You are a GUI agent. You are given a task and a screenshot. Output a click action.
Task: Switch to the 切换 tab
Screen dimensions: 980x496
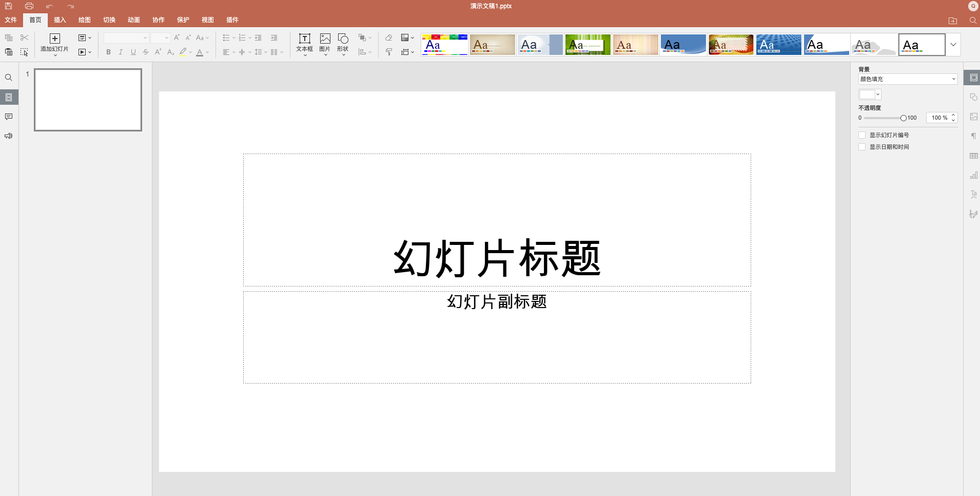pyautogui.click(x=109, y=20)
